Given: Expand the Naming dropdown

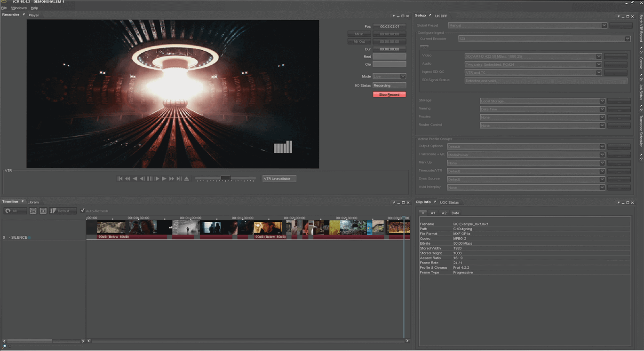Looking at the screenshot, I should (542, 109).
